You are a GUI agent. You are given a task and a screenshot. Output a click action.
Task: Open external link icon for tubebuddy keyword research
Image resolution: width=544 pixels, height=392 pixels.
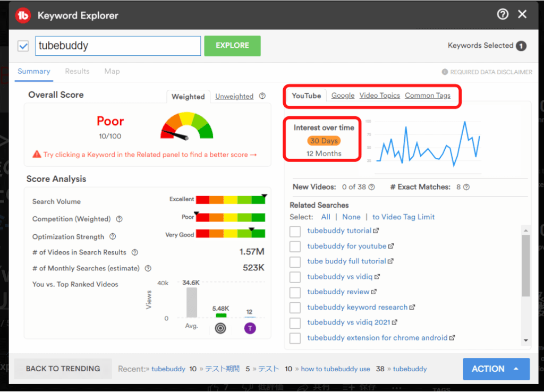point(412,307)
